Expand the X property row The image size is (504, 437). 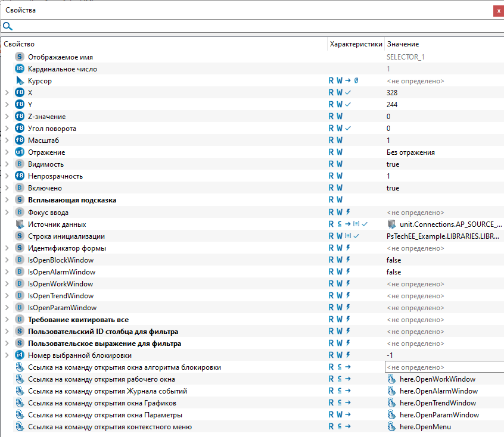click(x=7, y=93)
